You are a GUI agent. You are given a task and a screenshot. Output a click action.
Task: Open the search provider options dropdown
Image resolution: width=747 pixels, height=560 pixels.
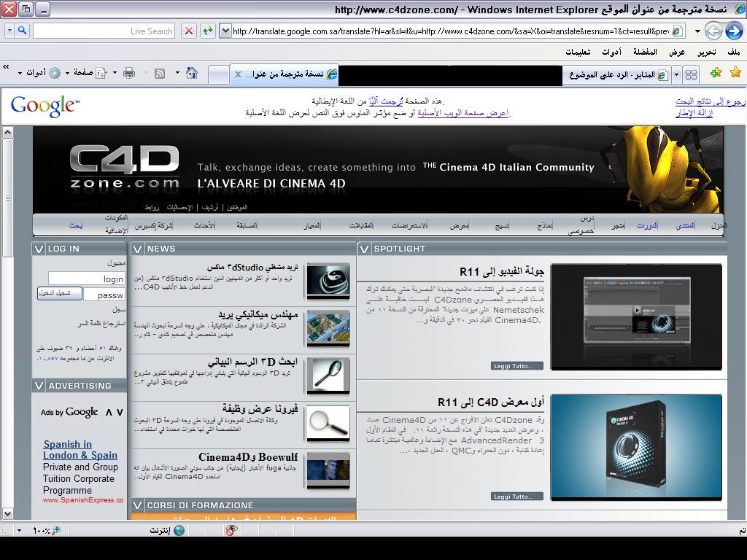point(9,31)
